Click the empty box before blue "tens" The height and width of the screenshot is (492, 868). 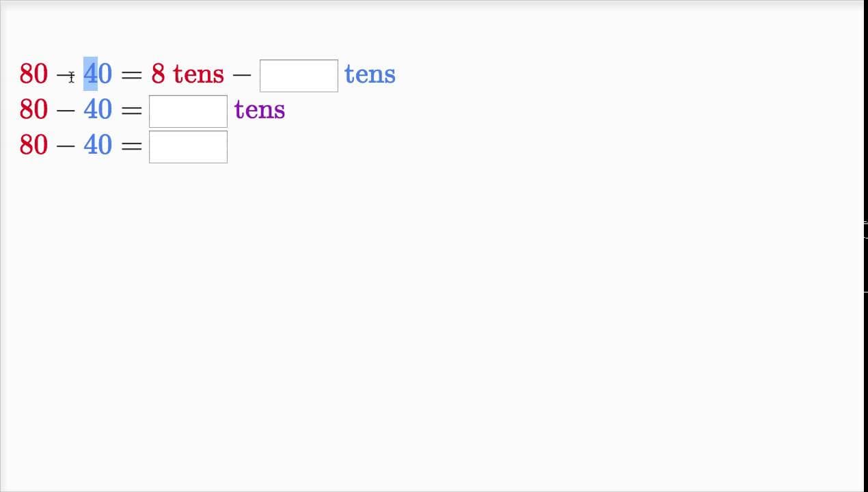click(x=299, y=76)
